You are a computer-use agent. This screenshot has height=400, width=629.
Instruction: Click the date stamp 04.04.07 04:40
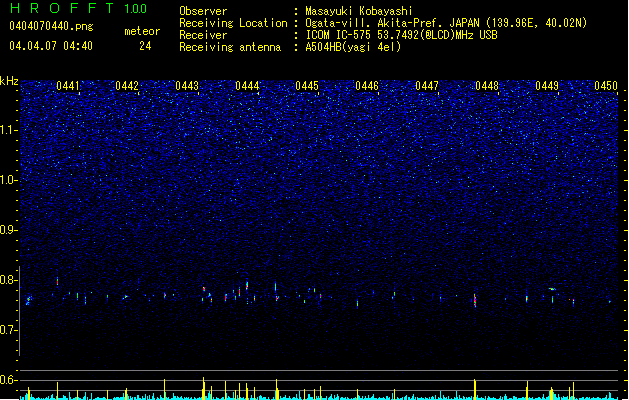pos(51,46)
